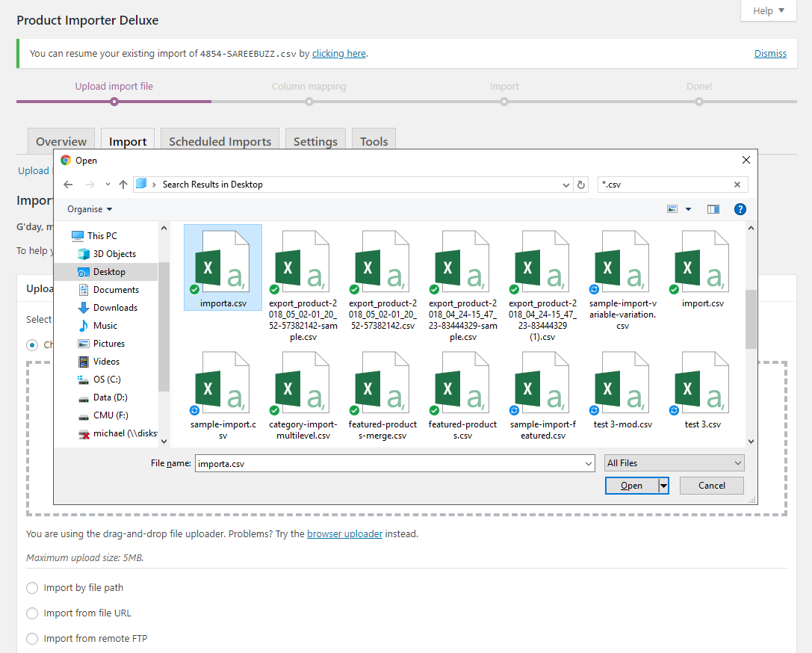The width and height of the screenshot is (812, 653).
Task: Expand the address bar history dropdown
Action: (x=566, y=185)
